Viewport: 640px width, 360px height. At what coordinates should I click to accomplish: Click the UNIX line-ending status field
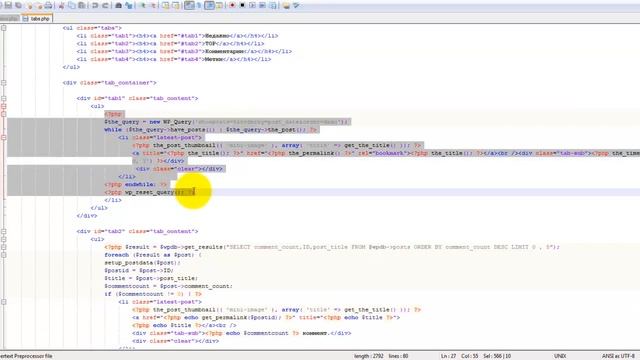pyautogui.click(x=560, y=356)
